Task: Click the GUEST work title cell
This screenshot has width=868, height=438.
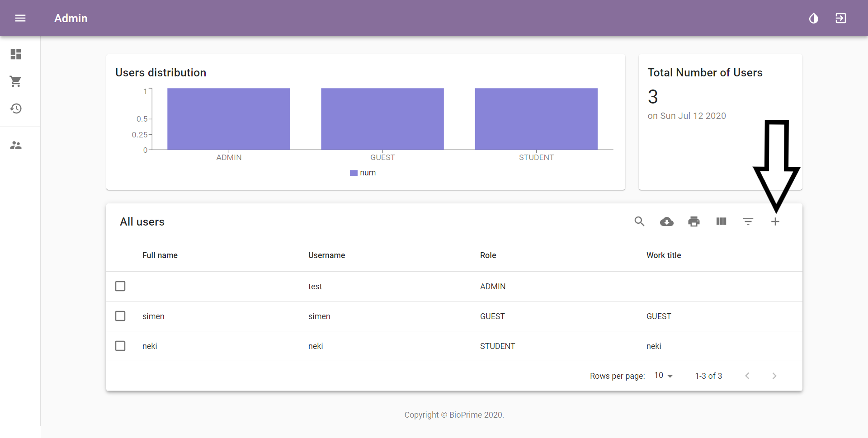Action: coord(659,316)
